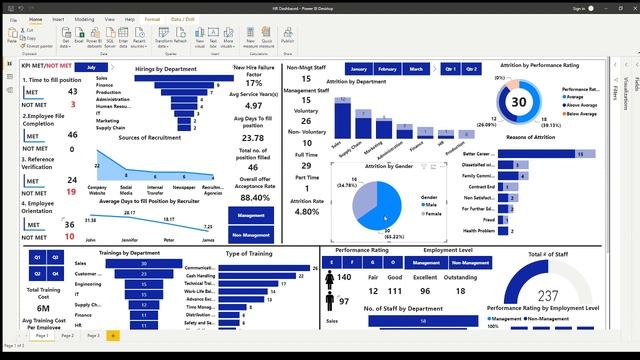Image resolution: width=640 pixels, height=360 pixels.
Task: Select the February slicer button
Action: [387, 69]
